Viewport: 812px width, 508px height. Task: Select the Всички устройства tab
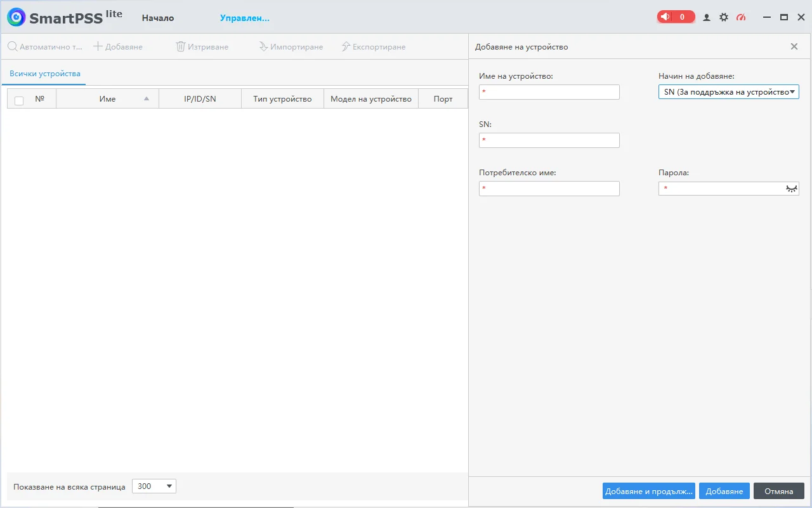coord(45,74)
